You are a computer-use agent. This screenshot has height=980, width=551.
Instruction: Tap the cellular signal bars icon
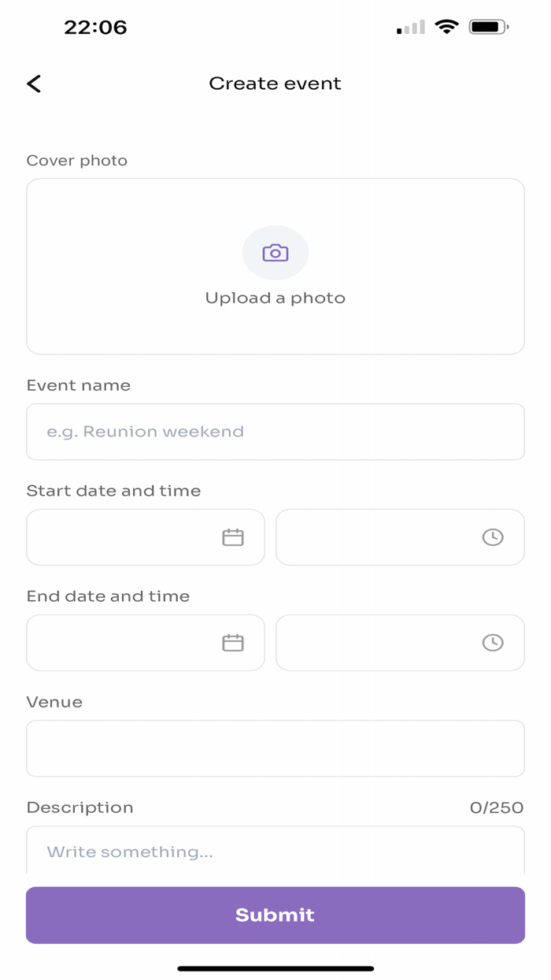(x=409, y=26)
